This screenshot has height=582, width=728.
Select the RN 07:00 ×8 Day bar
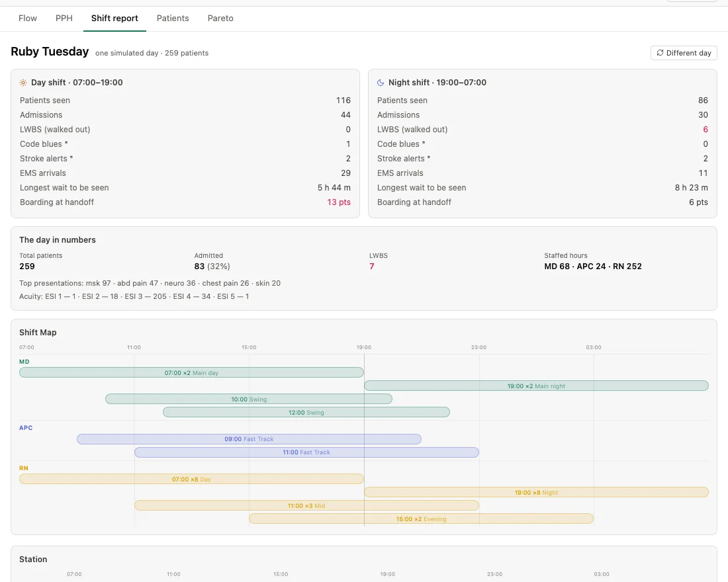pyautogui.click(x=191, y=479)
